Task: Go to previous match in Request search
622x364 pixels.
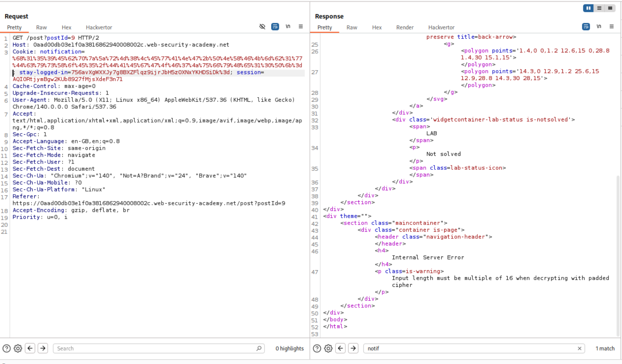Action: click(30, 348)
